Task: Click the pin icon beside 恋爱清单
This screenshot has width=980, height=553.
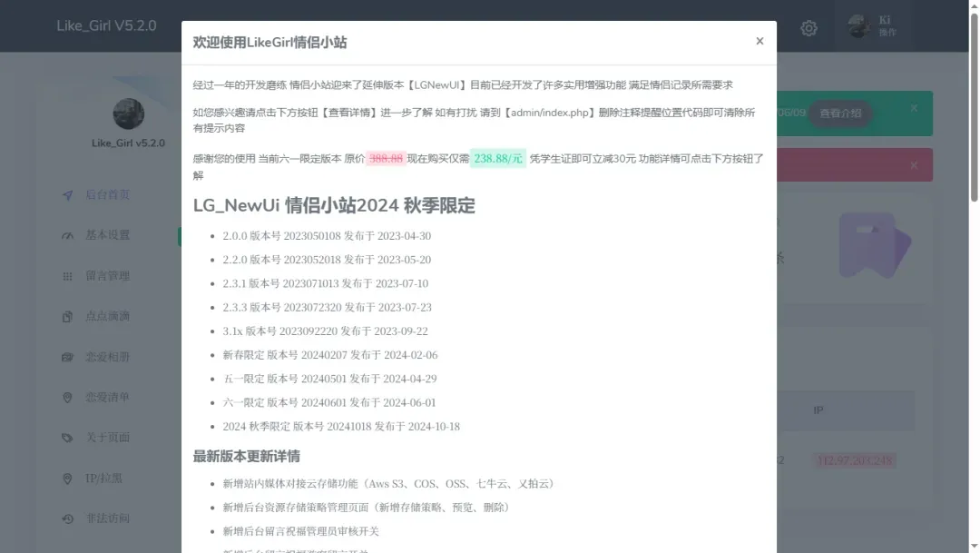Action: tap(68, 398)
